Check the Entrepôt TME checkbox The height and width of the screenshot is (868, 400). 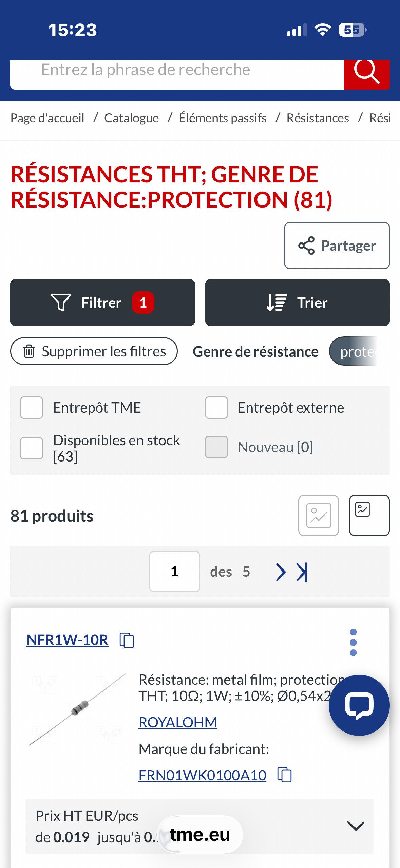(x=32, y=408)
